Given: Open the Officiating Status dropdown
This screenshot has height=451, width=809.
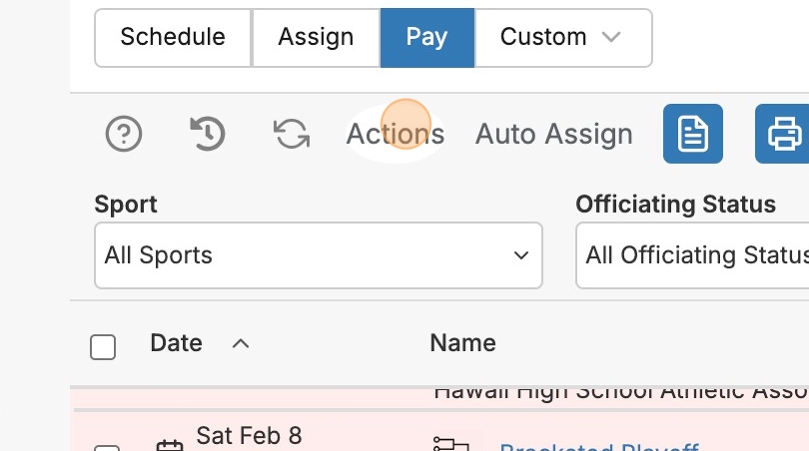Looking at the screenshot, I should click(693, 256).
